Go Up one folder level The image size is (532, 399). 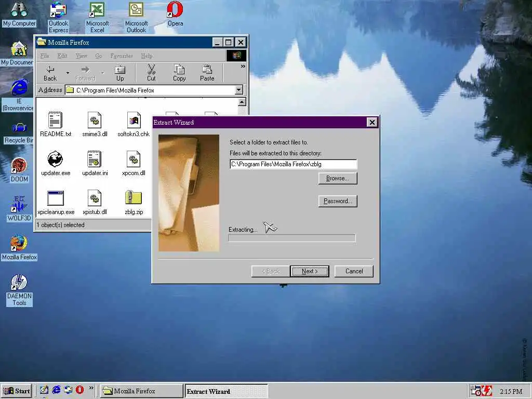pyautogui.click(x=120, y=73)
